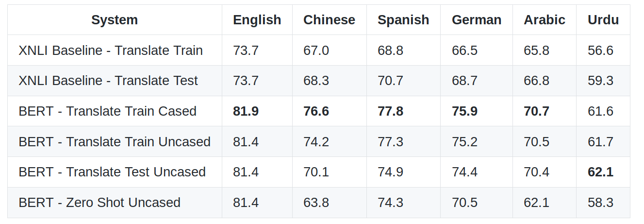This screenshot has height=224, width=644.
Task: Click the German column header
Action: [x=477, y=20]
